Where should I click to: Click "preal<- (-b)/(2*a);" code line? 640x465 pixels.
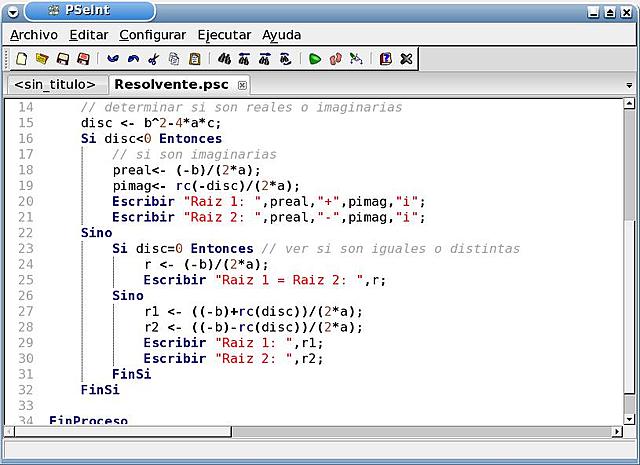coord(187,170)
